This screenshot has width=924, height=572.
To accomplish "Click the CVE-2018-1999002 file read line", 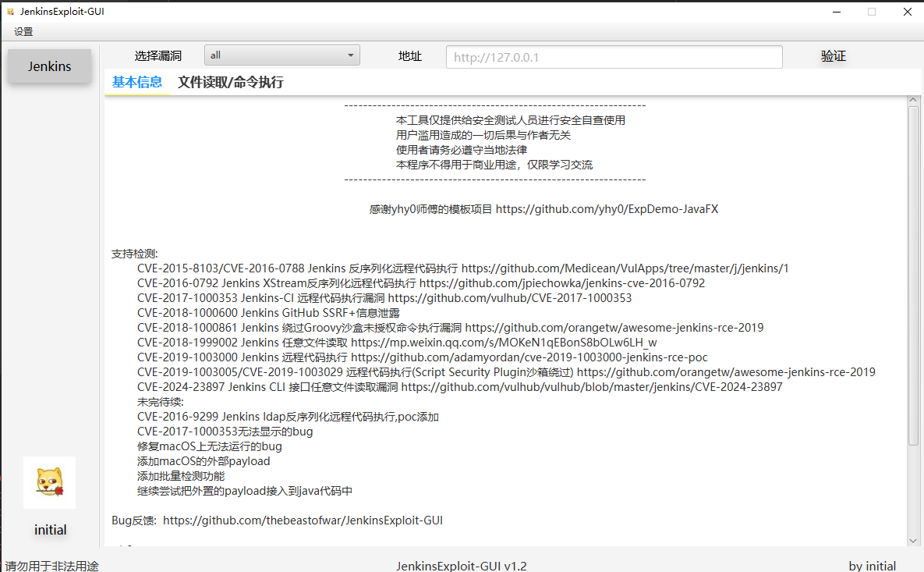I will point(397,343).
